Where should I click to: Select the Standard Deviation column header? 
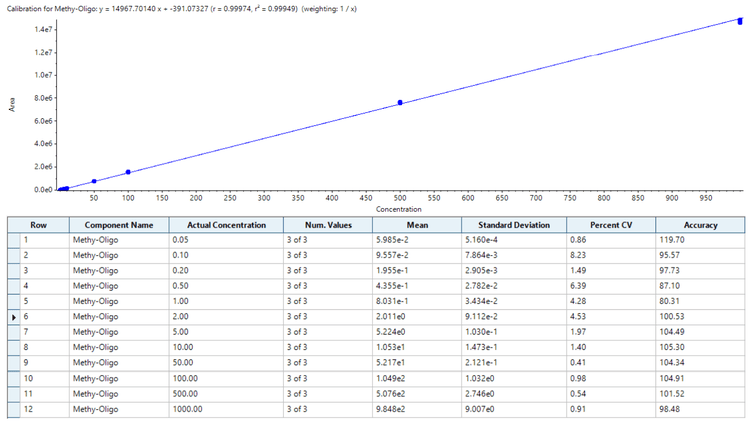click(514, 225)
